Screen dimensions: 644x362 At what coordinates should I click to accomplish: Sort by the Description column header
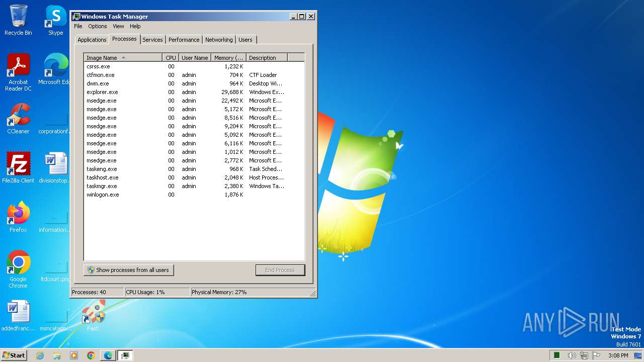(x=267, y=58)
